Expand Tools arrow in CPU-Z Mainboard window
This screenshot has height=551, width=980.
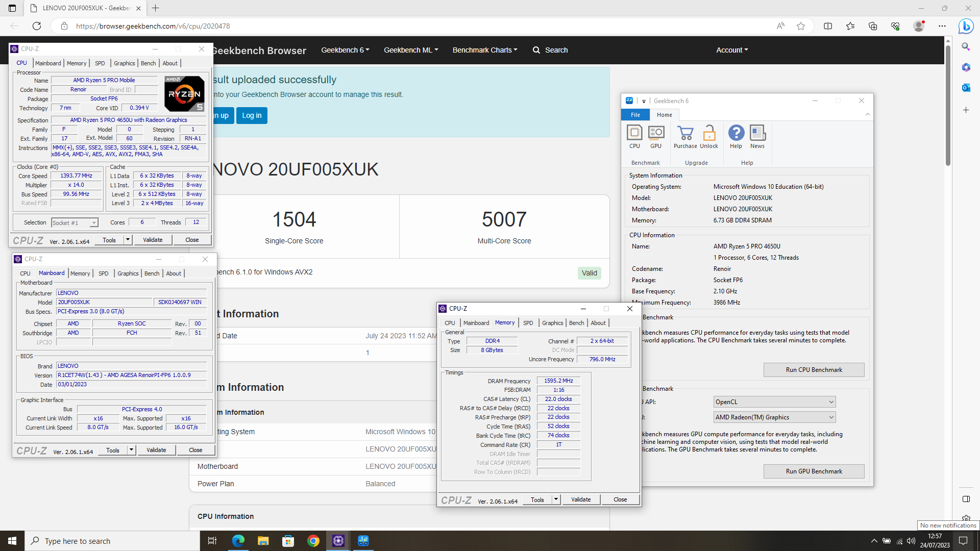pyautogui.click(x=131, y=450)
